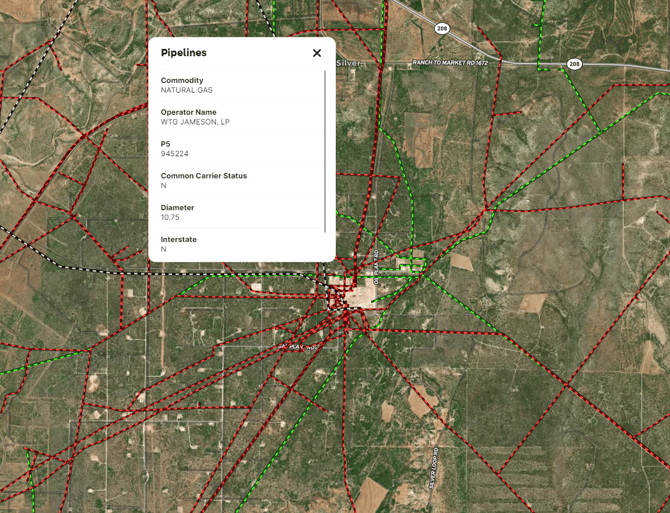Screen dimensions: 670x513
Task: Click the Ranch to Market Rd 1672 label
Action: [x=450, y=63]
